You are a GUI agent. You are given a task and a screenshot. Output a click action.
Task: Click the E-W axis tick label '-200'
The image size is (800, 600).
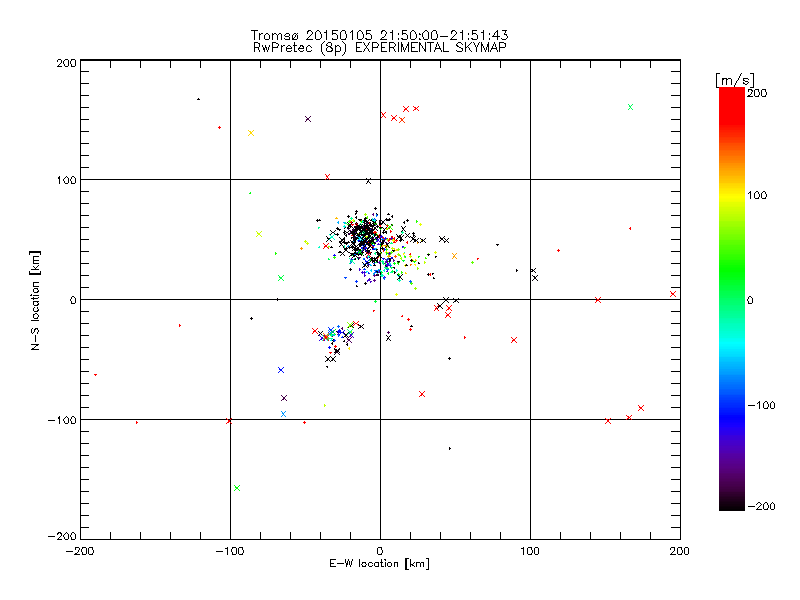point(80,551)
